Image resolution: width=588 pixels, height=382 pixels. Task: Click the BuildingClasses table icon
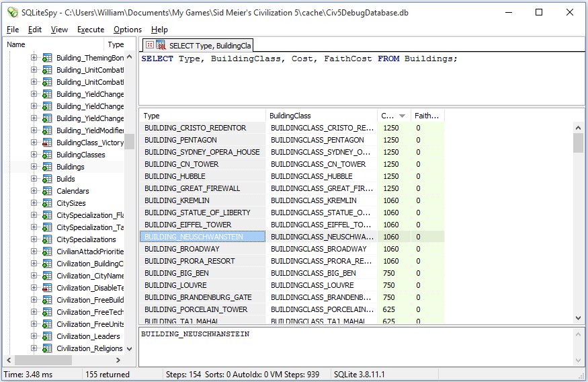point(47,155)
